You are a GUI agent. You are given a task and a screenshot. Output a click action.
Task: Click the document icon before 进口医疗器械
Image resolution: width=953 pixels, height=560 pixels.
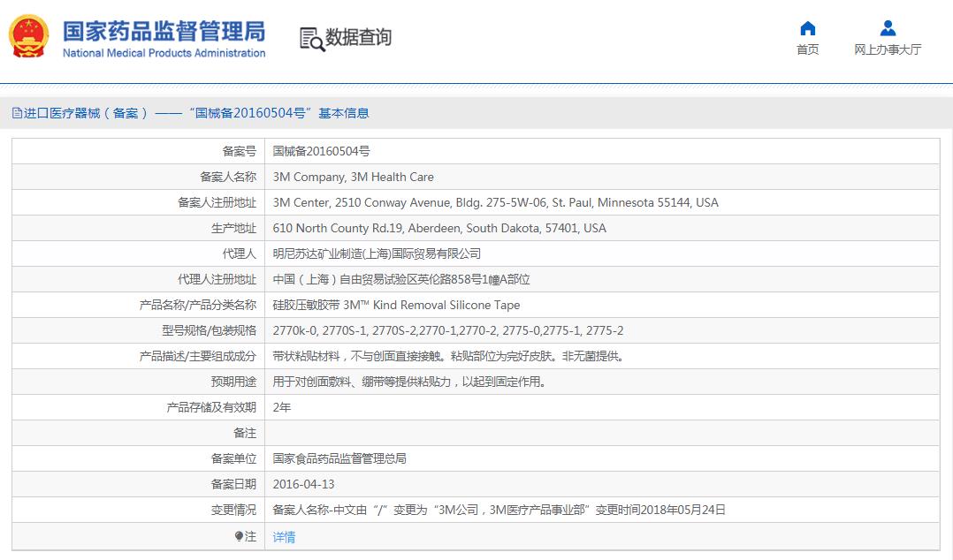(16, 113)
